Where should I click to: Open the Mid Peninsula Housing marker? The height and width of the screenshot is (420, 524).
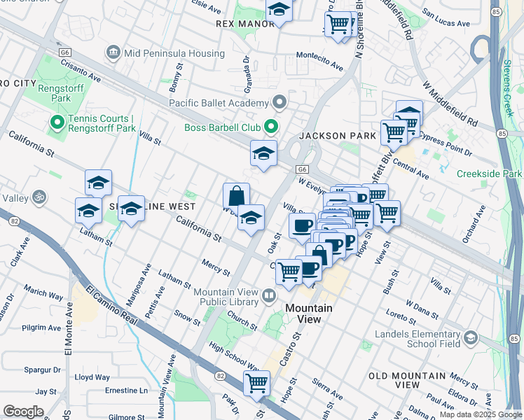[113, 52]
